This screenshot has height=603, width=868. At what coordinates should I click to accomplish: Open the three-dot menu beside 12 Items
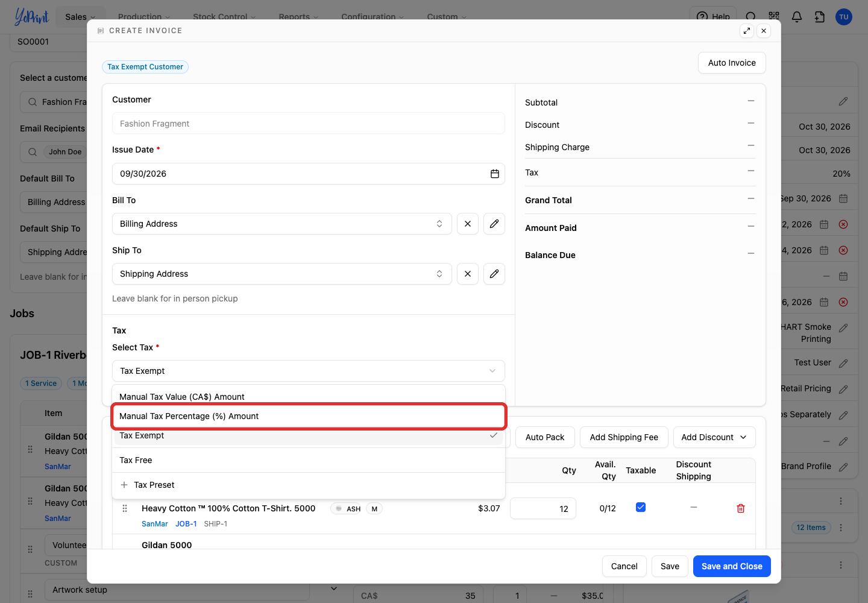841,528
